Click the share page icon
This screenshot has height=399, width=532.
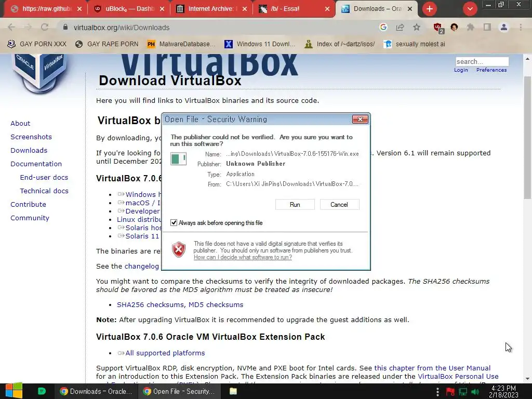click(400, 28)
